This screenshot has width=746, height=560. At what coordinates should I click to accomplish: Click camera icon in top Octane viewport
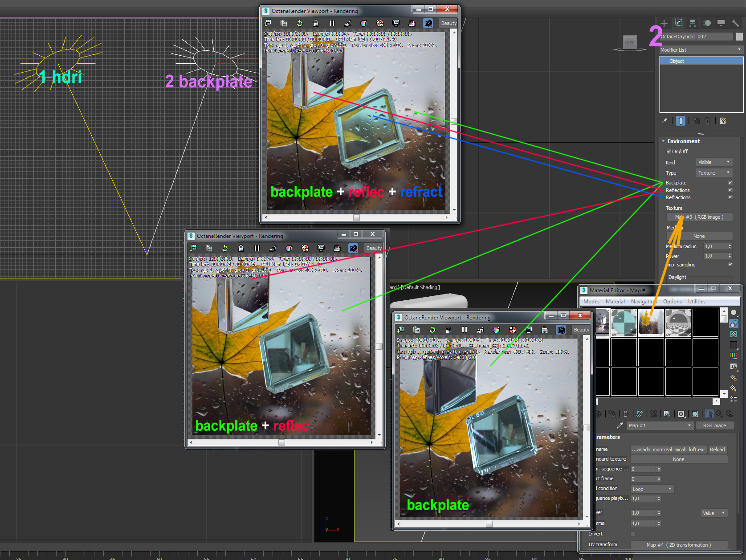[428, 23]
